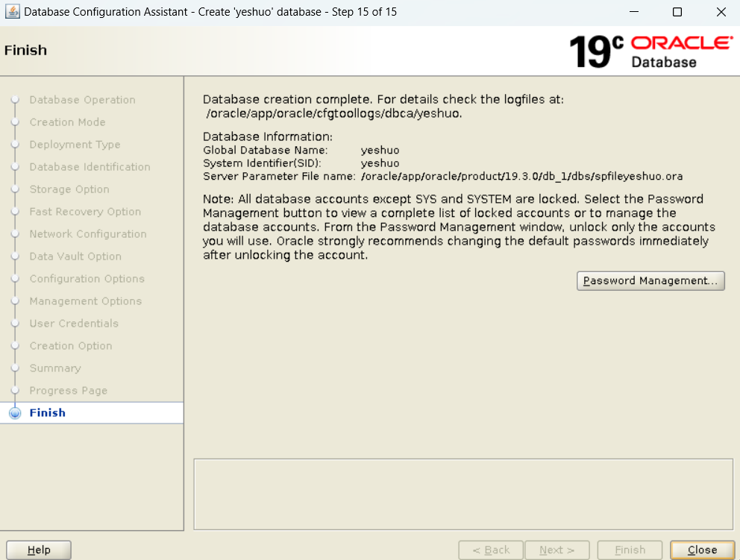Click the Java icon in title bar

(x=12, y=12)
